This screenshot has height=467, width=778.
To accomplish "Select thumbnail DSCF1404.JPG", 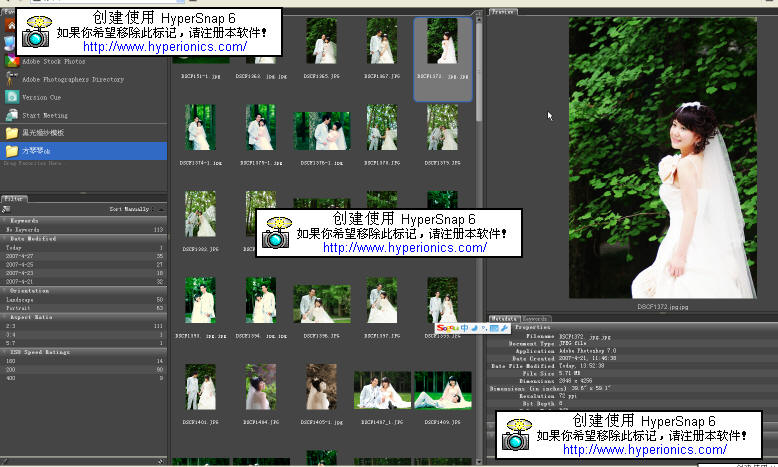I will point(261,387).
